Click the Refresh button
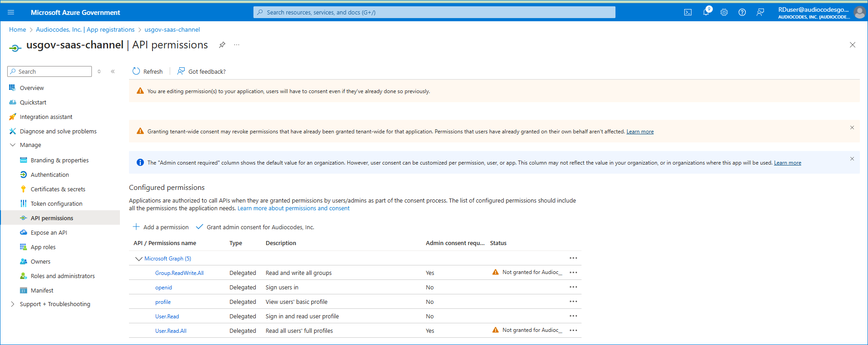The width and height of the screenshot is (868, 345). click(148, 71)
